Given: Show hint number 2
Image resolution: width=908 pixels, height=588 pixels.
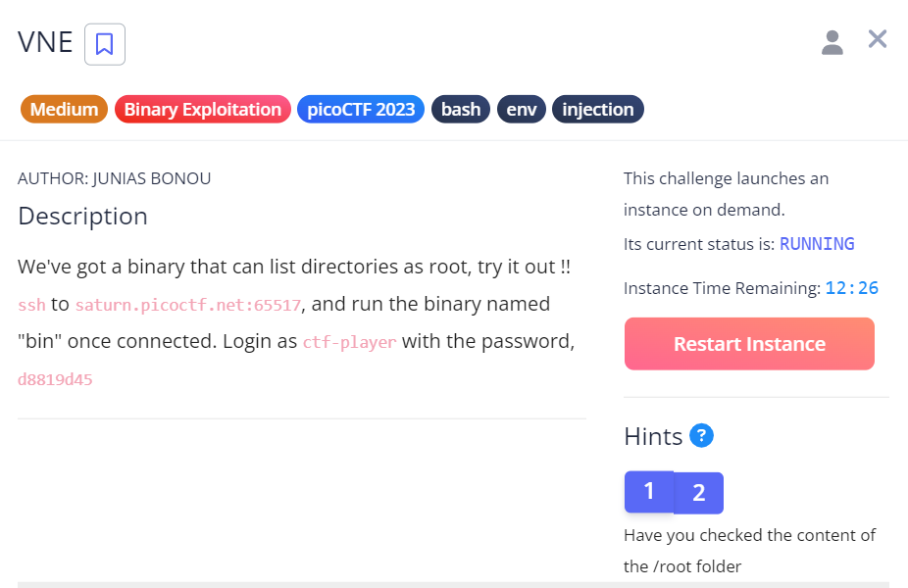Looking at the screenshot, I should pyautogui.click(x=699, y=493).
